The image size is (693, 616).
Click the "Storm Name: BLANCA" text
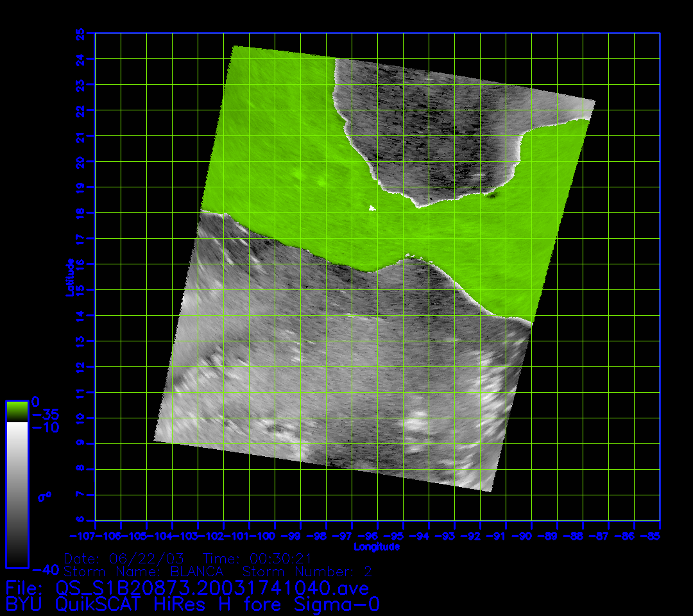pyautogui.click(x=144, y=571)
